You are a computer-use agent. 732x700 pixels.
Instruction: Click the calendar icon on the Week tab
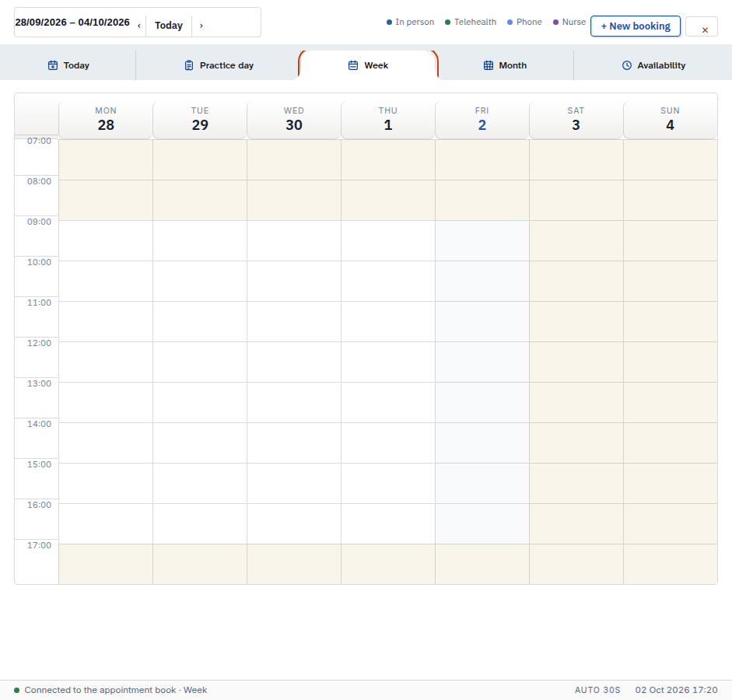(x=353, y=65)
